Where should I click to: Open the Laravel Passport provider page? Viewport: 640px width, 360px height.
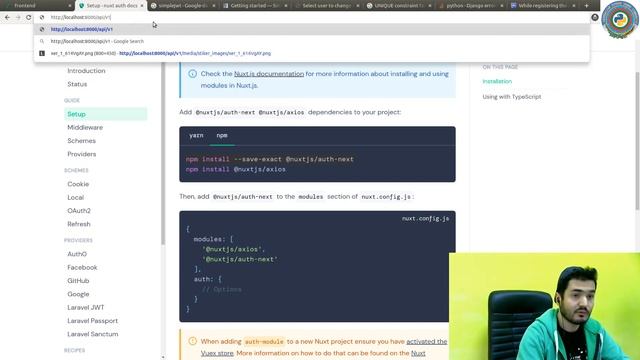pyautogui.click(x=92, y=321)
